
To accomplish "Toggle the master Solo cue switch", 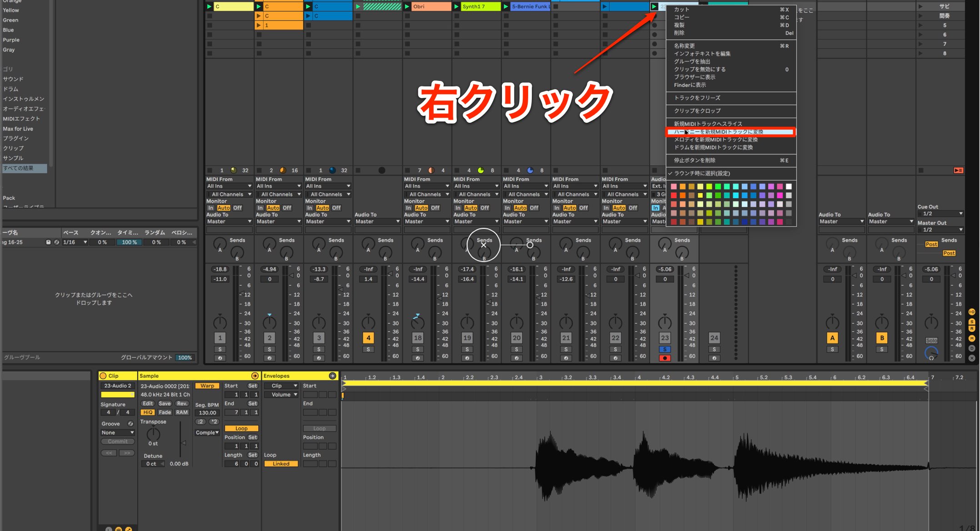I will [931, 341].
